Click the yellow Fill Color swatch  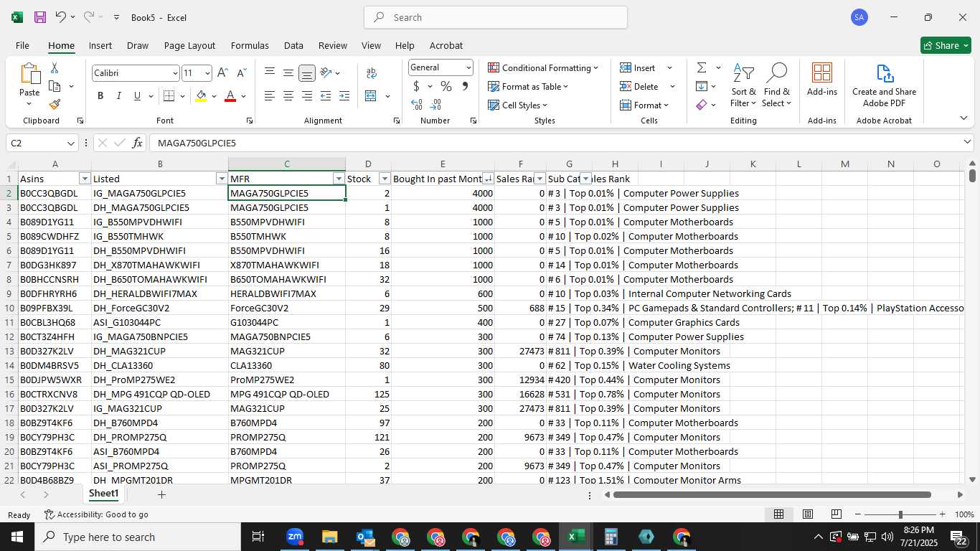coord(201,96)
